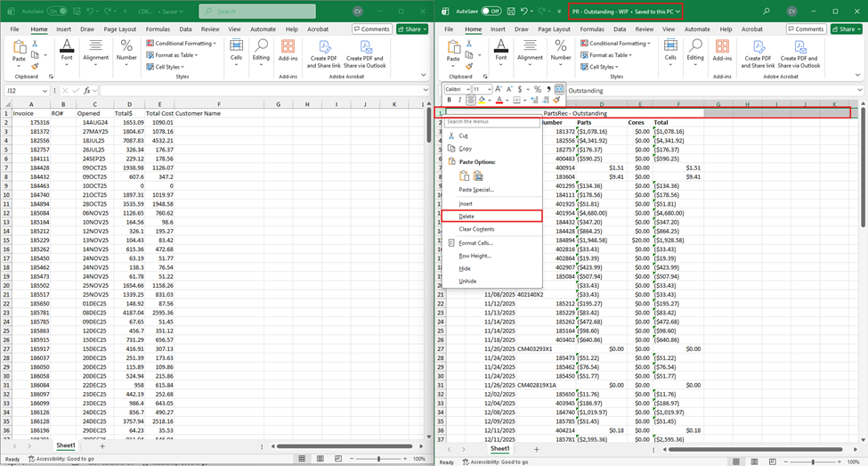Image resolution: width=868 pixels, height=466 pixels.
Task: Click Create PDF and Share via Outlook in right window
Action: tap(799, 53)
